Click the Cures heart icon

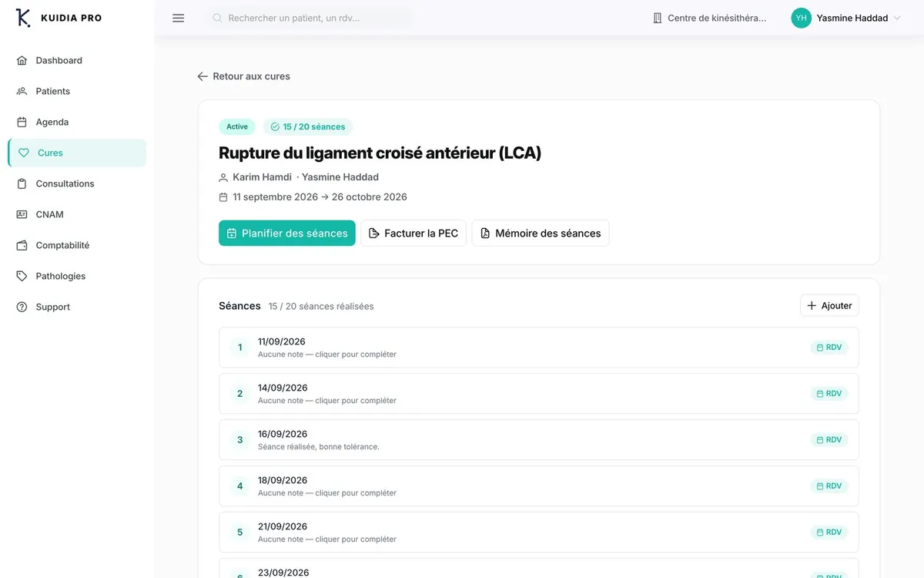tap(24, 153)
